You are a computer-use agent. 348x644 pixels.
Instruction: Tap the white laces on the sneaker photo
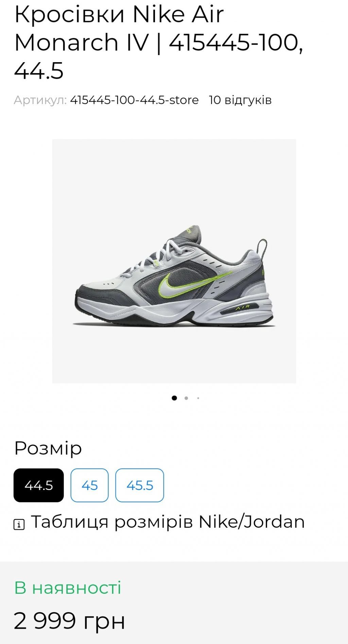click(159, 253)
